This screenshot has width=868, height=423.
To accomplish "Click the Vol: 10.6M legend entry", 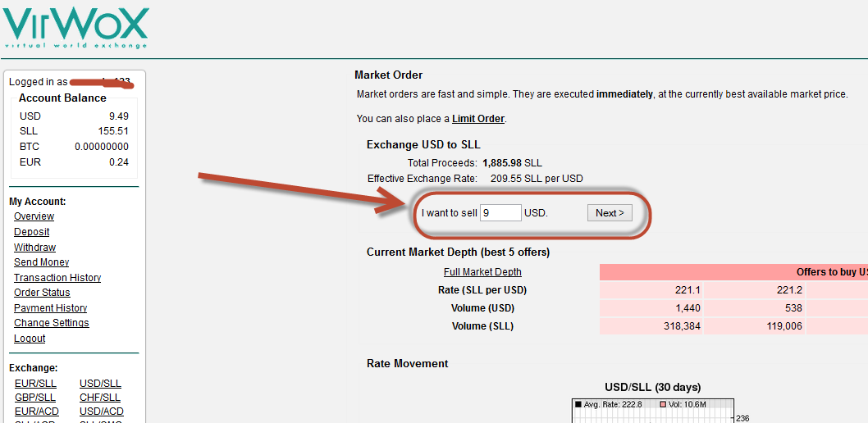I will point(682,405).
